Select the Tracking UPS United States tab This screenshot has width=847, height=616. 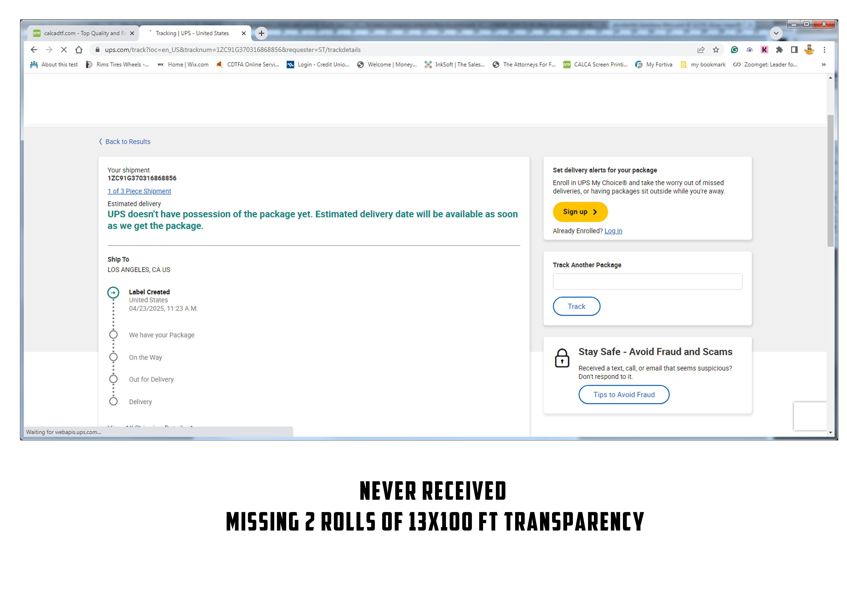coord(195,33)
